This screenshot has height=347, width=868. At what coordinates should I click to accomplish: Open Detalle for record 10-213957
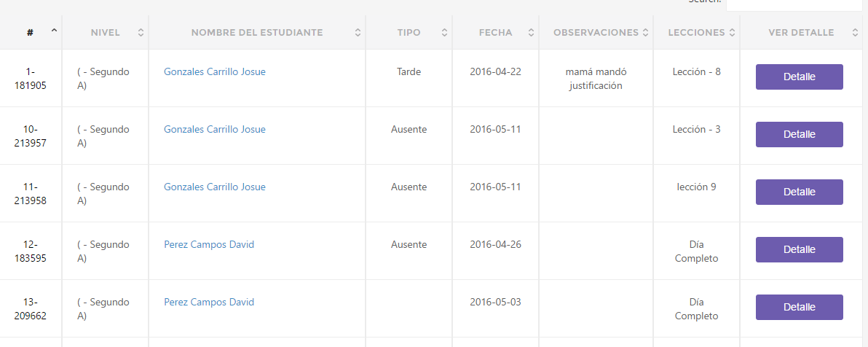pyautogui.click(x=800, y=135)
